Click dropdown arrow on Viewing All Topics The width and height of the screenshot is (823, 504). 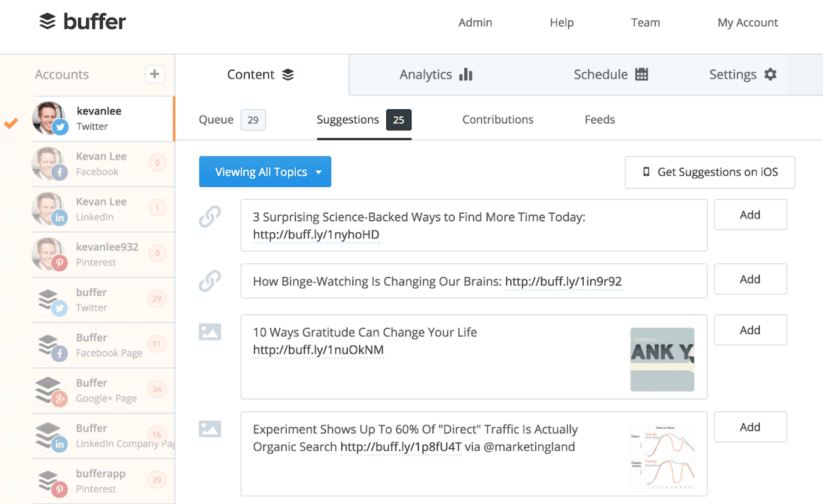pyautogui.click(x=319, y=172)
